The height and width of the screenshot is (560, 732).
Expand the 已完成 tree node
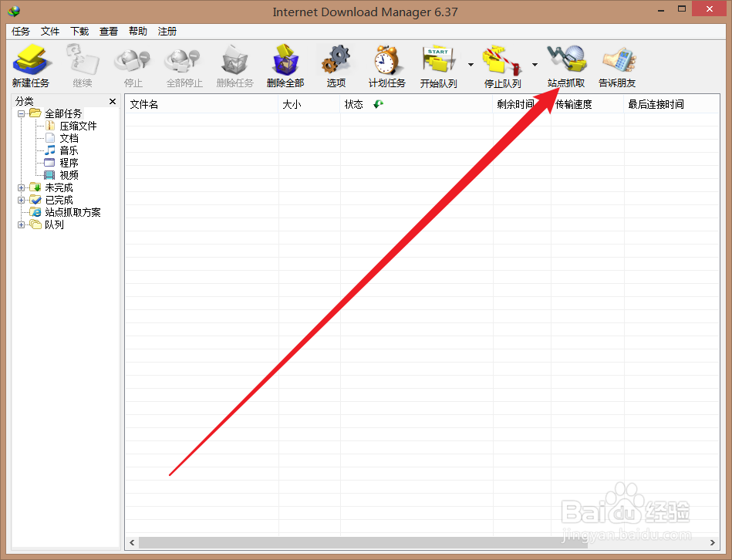click(21, 200)
